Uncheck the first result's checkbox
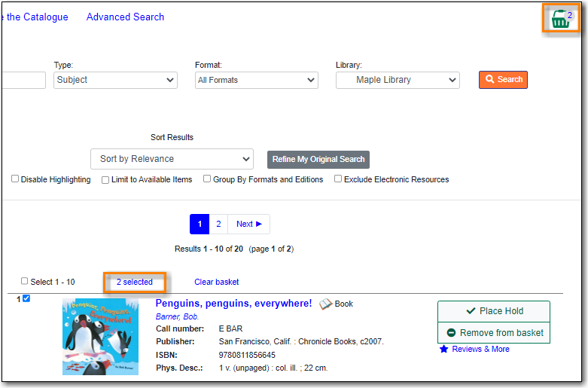The height and width of the screenshot is (388, 588). point(26,298)
